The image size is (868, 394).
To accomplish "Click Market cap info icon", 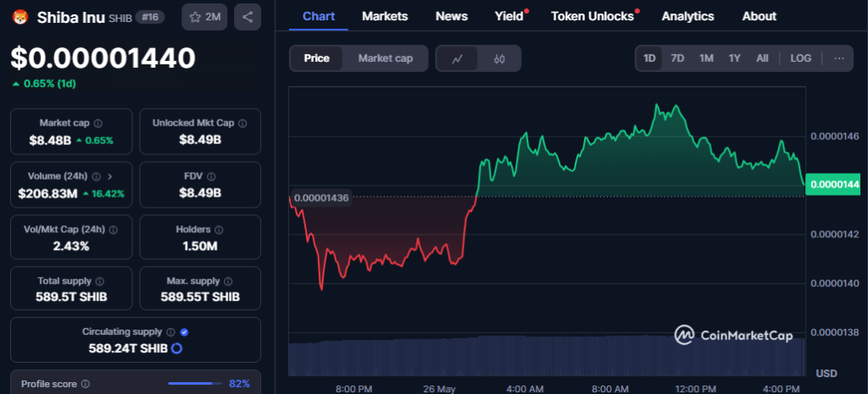I will coord(98,124).
